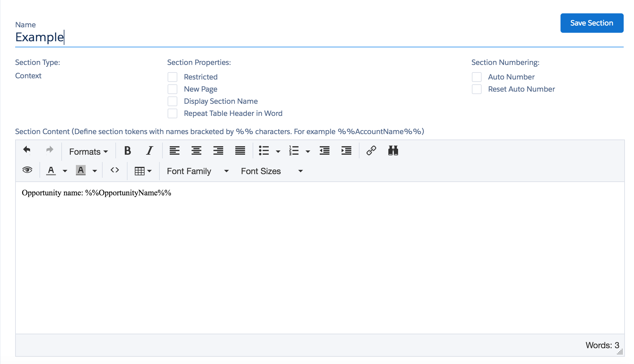Expand the table insertion options
This screenshot has height=364, width=634.
point(149,170)
